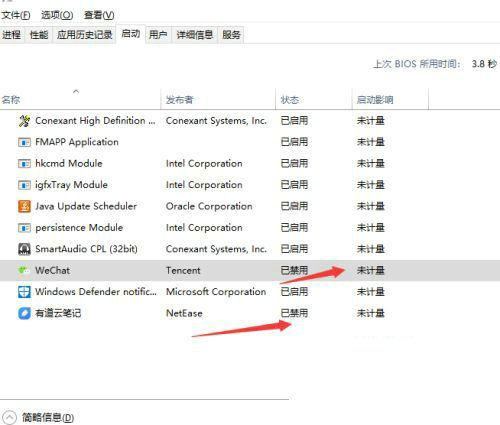Switch to the 服务 tab
500x425 pixels.
click(231, 35)
